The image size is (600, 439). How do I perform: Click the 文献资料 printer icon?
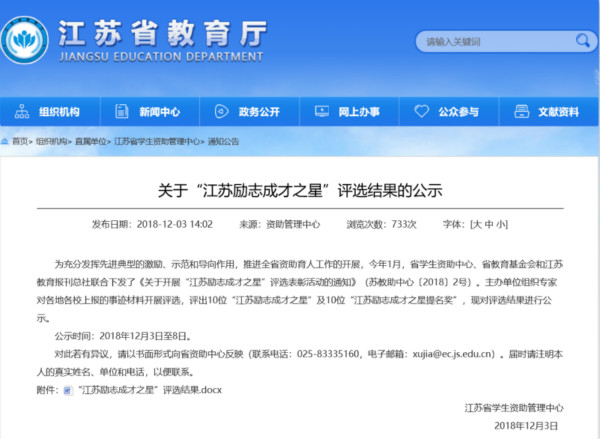pyautogui.click(x=523, y=112)
